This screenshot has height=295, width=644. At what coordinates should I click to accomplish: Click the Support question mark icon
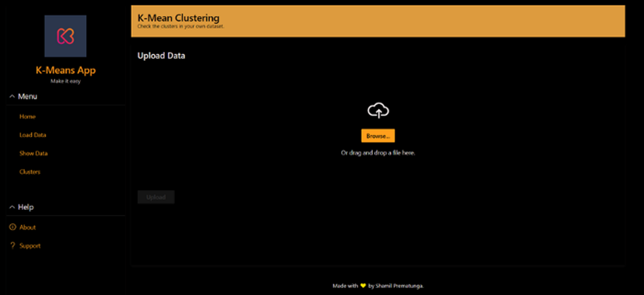tap(12, 245)
